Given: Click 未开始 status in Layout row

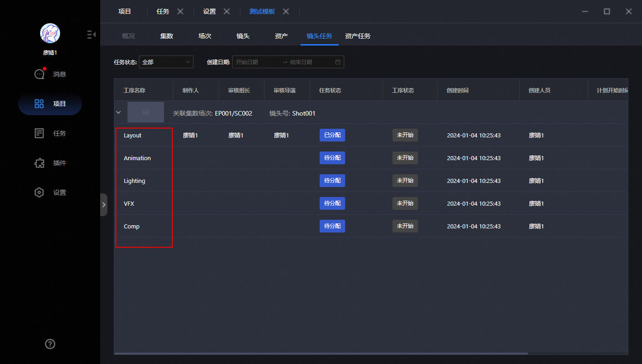Looking at the screenshot, I should pyautogui.click(x=405, y=135).
